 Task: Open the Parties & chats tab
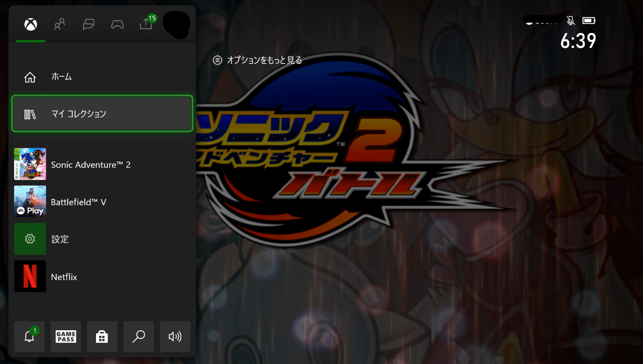tap(88, 24)
